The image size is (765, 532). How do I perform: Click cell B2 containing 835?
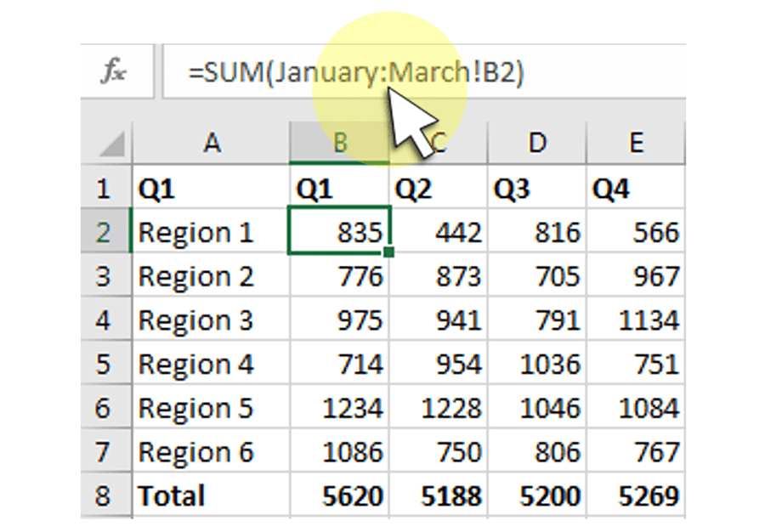(x=340, y=232)
